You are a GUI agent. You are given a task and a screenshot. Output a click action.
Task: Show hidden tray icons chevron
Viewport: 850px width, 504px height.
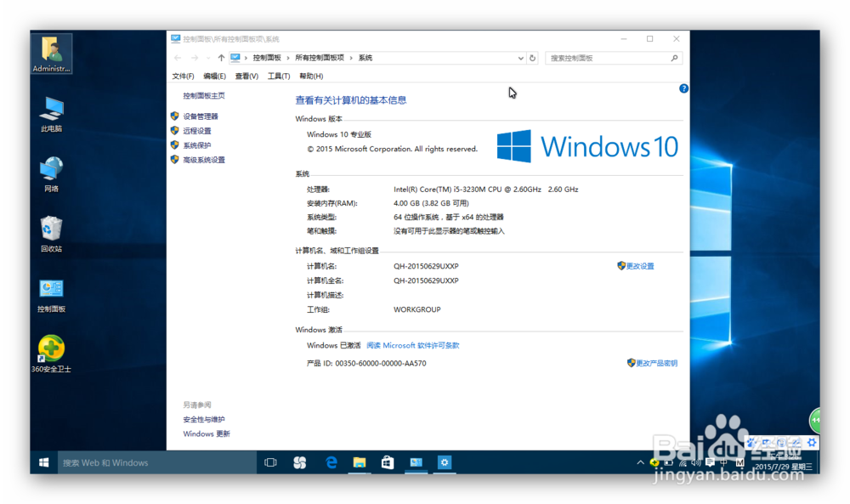tap(640, 462)
